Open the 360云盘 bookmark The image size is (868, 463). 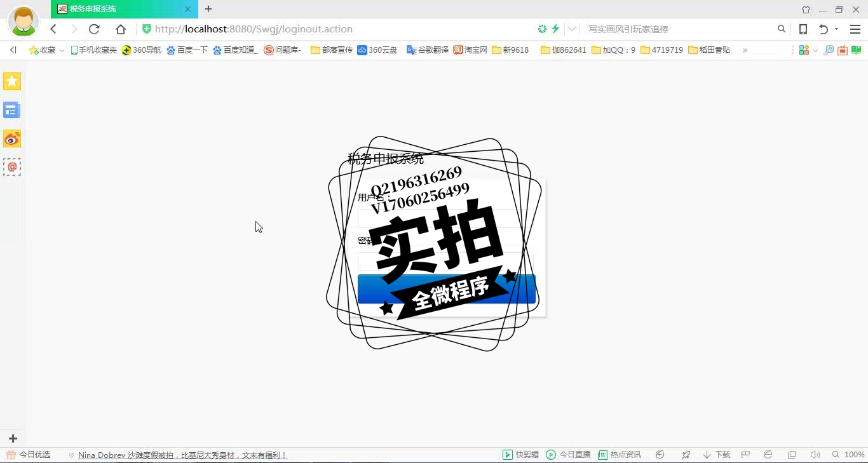pos(377,50)
